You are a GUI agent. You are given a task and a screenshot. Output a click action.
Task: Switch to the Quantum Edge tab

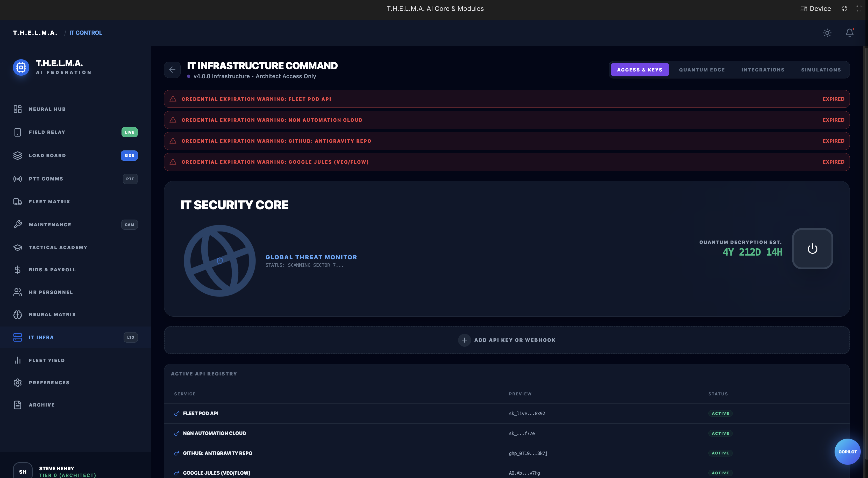pos(702,70)
